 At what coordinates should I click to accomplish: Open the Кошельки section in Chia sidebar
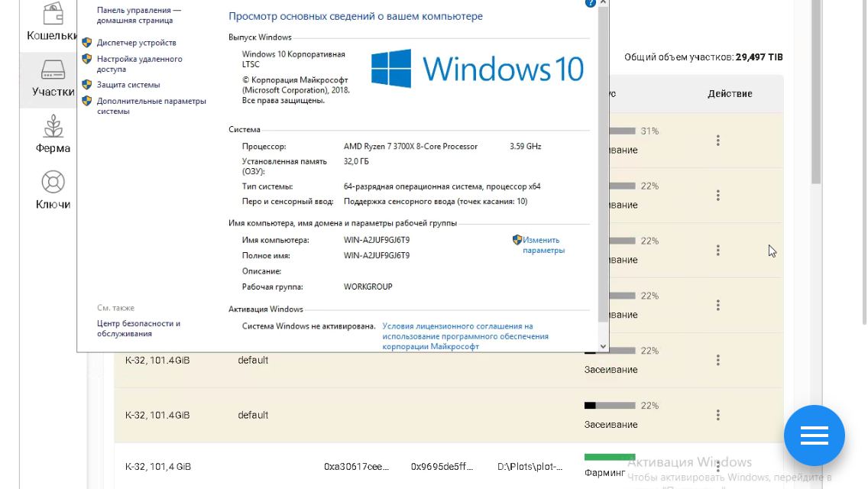coord(52,22)
